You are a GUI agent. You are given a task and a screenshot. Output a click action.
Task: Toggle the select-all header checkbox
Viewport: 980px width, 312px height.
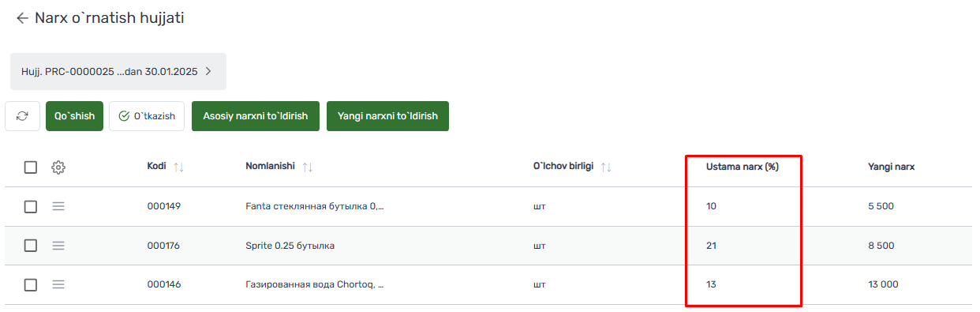coord(31,167)
